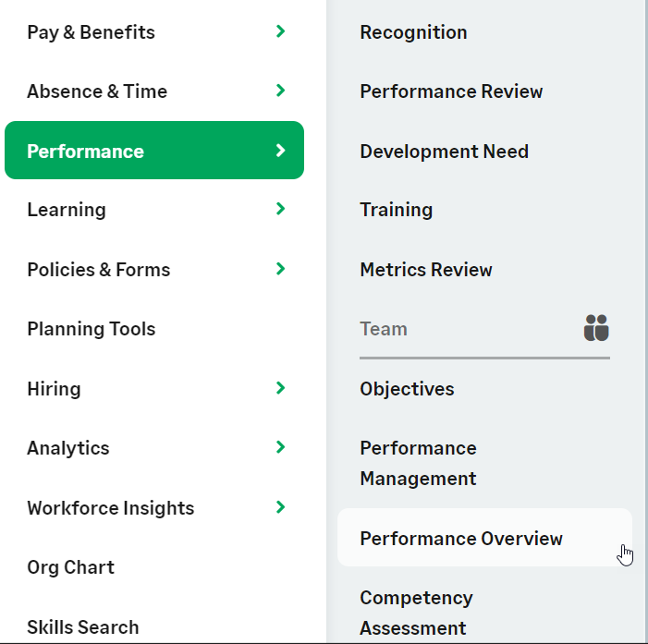Click the Team people icon
The image size is (648, 644).
pos(596,328)
